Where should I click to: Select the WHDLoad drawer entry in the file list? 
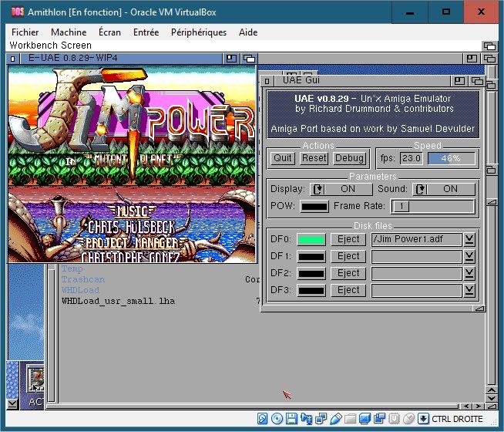click(x=80, y=290)
